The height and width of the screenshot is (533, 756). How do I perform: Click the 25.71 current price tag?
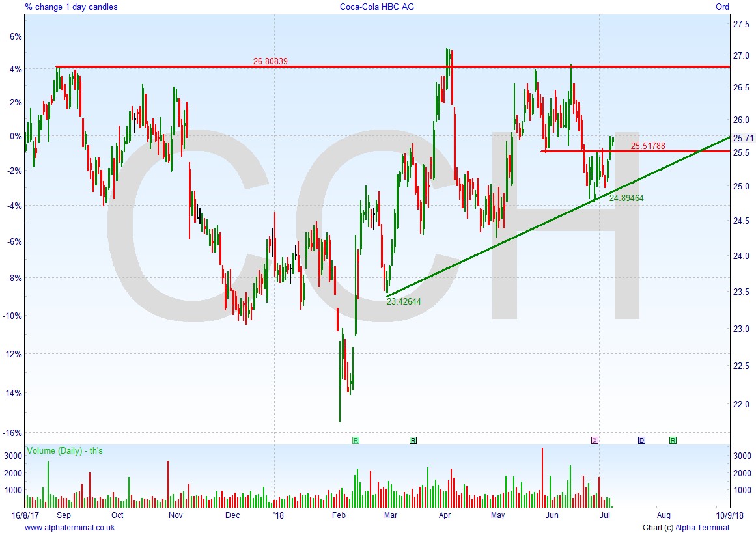[x=743, y=138]
